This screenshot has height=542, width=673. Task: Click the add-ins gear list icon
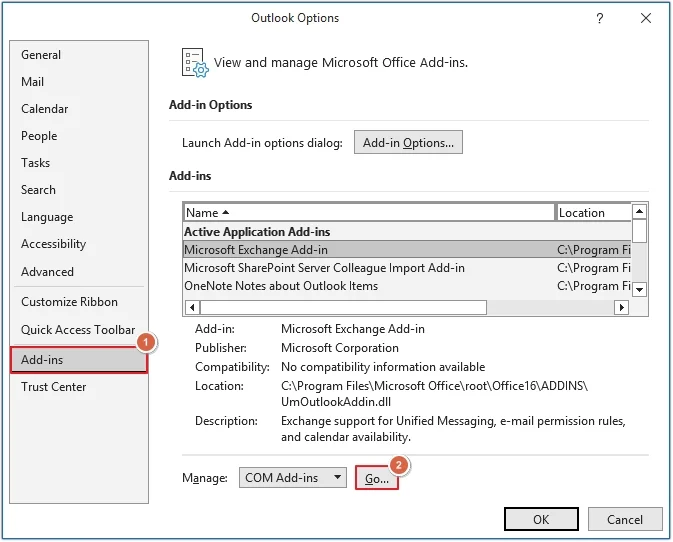click(195, 63)
